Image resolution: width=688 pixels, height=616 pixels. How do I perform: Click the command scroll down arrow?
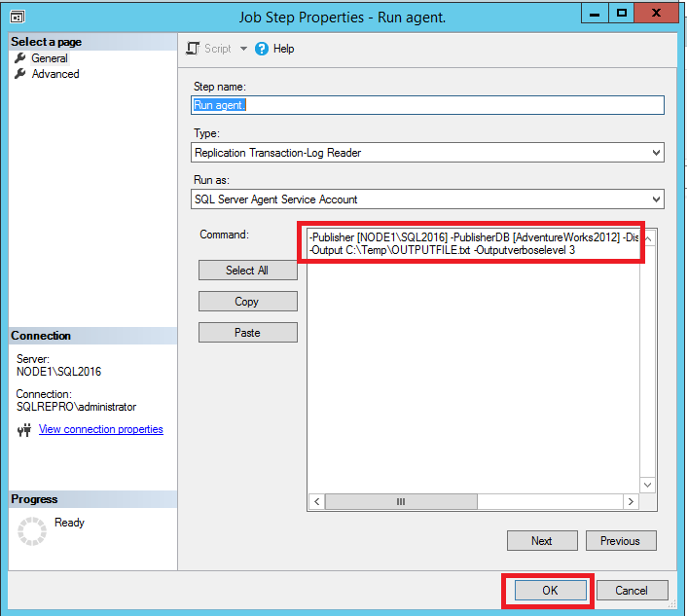click(x=648, y=485)
